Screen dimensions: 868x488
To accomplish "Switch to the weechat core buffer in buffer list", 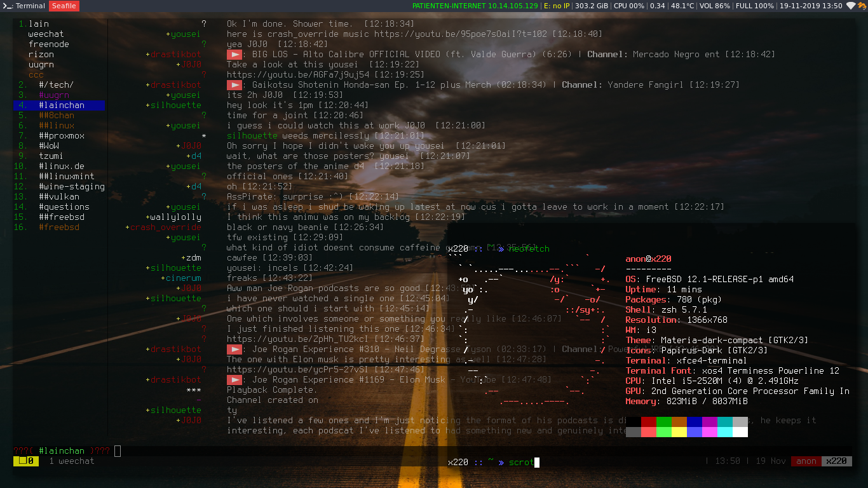I will click(46, 34).
